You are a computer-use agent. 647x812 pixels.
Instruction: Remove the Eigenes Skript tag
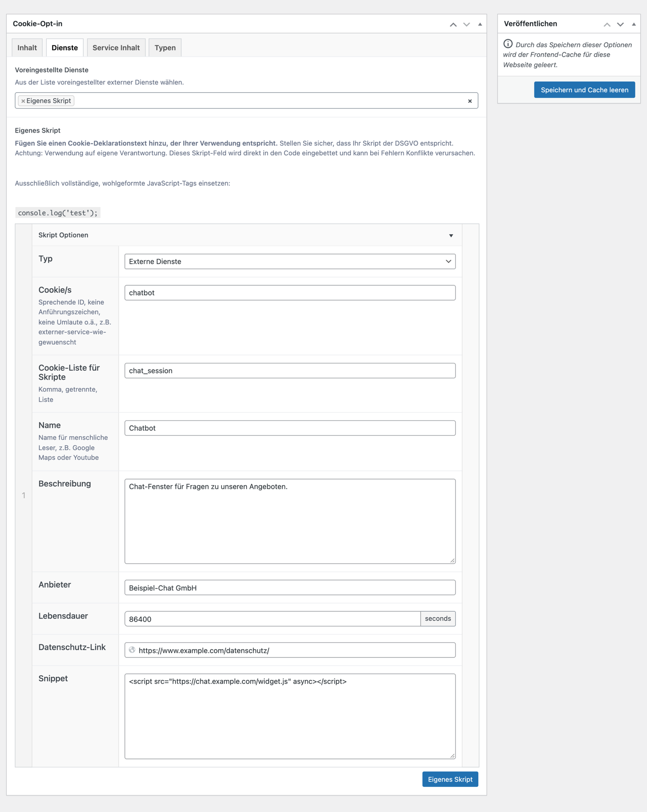[x=23, y=101]
